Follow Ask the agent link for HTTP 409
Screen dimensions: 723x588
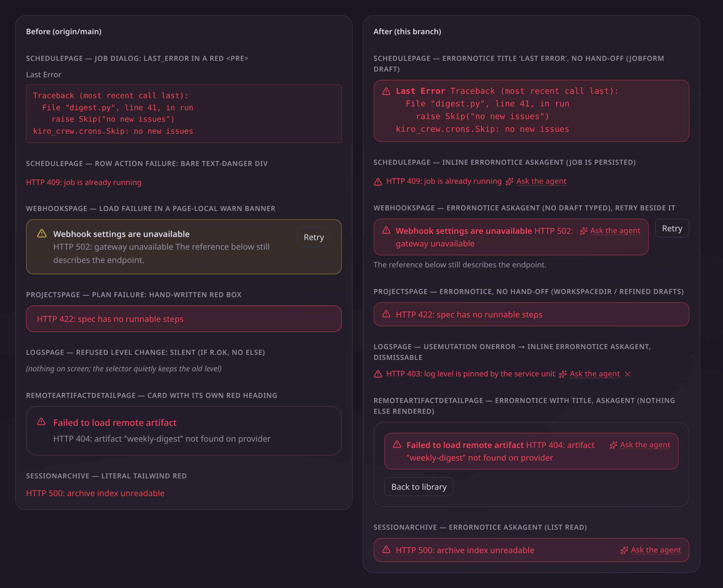point(541,181)
